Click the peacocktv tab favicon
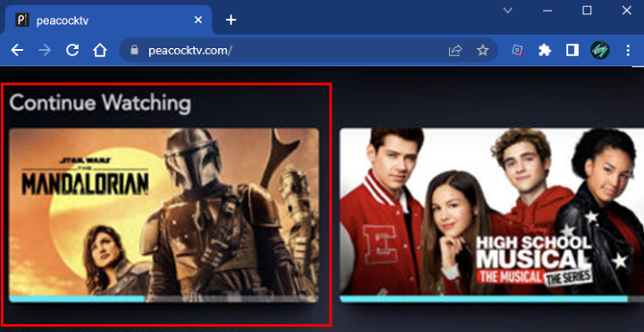This screenshot has width=644, height=332. pos(22,20)
